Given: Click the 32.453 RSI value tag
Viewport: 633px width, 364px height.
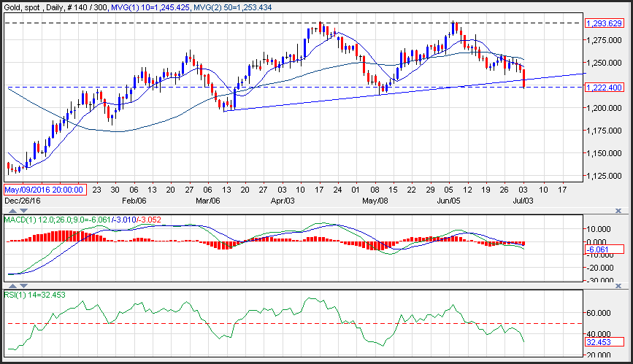Looking at the screenshot, I should click(x=605, y=341).
